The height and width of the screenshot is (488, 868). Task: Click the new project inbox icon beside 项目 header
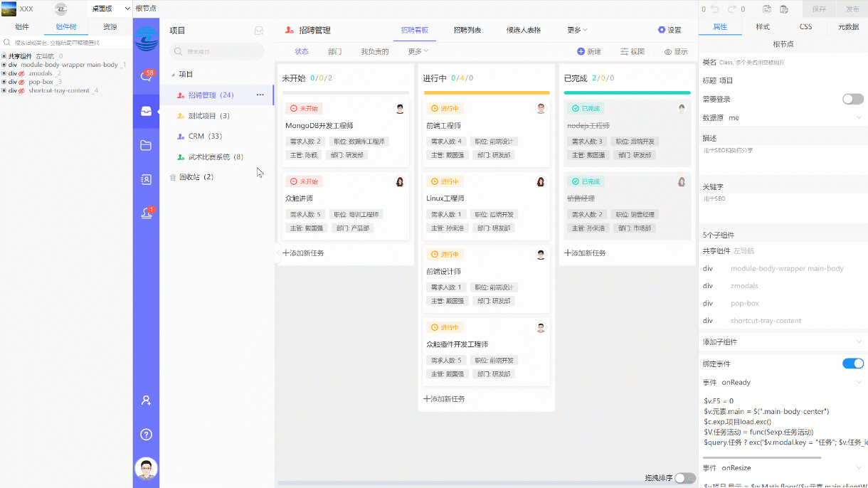(x=259, y=31)
